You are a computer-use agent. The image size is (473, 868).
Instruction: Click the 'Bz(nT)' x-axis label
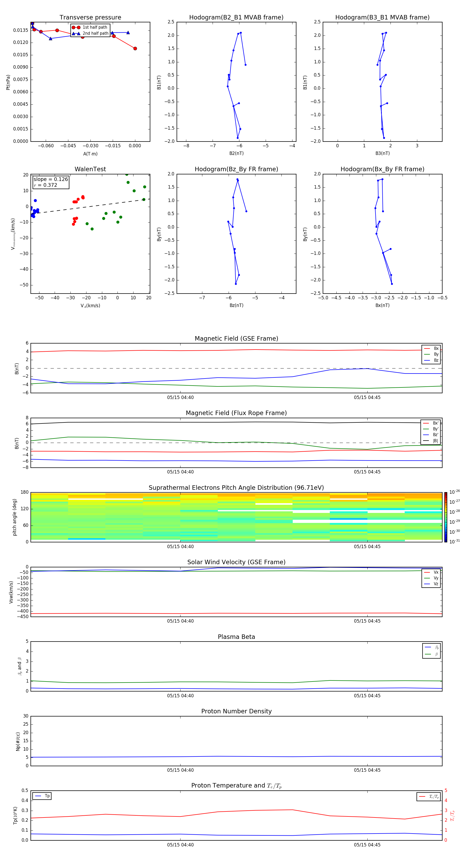(236, 305)
